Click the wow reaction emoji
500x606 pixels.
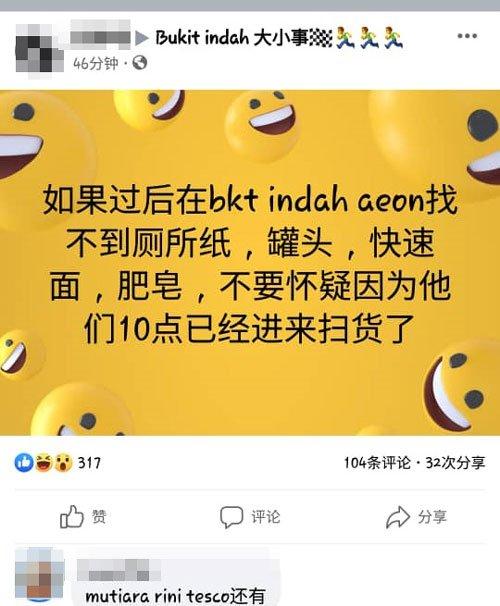coord(63,462)
